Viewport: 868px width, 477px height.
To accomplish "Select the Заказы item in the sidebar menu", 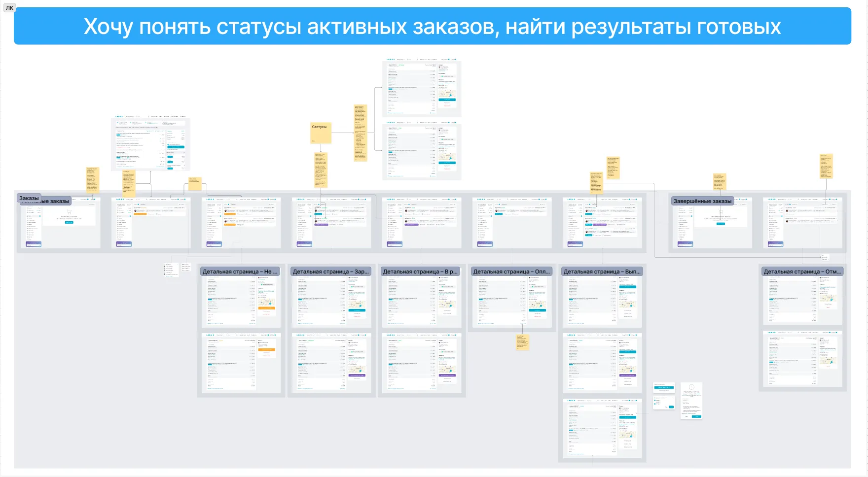I will (x=30, y=216).
